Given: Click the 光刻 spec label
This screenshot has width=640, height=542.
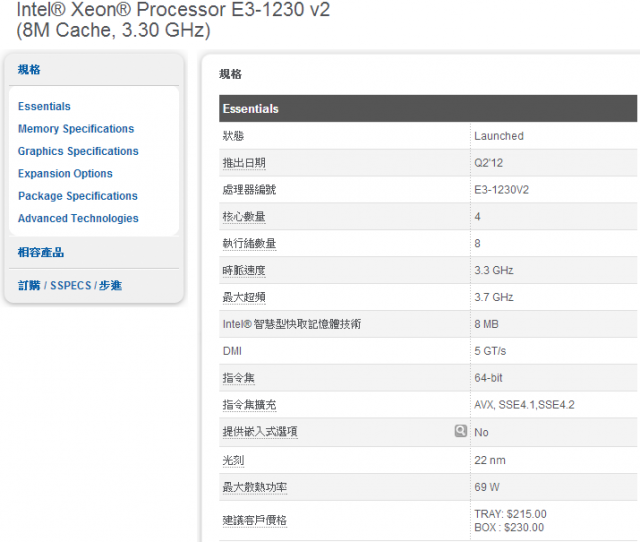Looking at the screenshot, I should (x=233, y=460).
